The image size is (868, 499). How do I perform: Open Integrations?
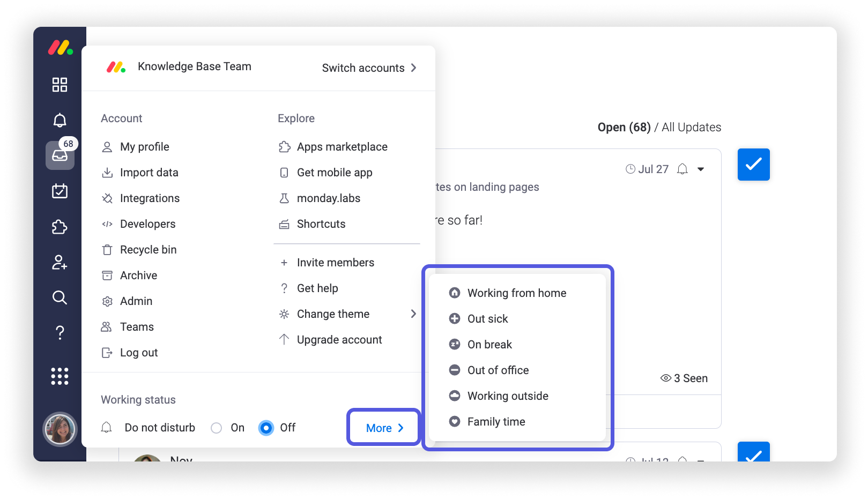(150, 198)
